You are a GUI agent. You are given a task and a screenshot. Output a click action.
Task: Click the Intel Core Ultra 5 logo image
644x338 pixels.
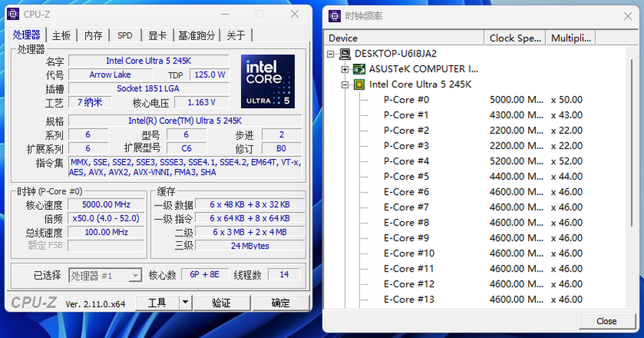click(268, 82)
